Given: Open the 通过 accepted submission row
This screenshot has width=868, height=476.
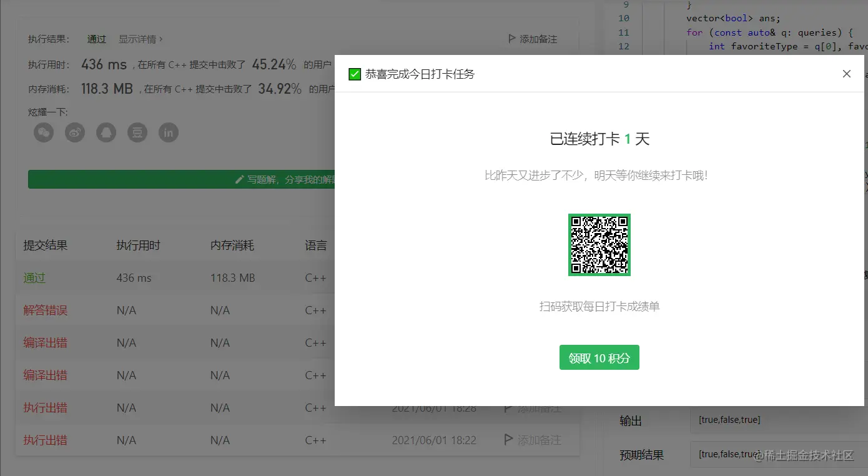Looking at the screenshot, I should (34, 278).
